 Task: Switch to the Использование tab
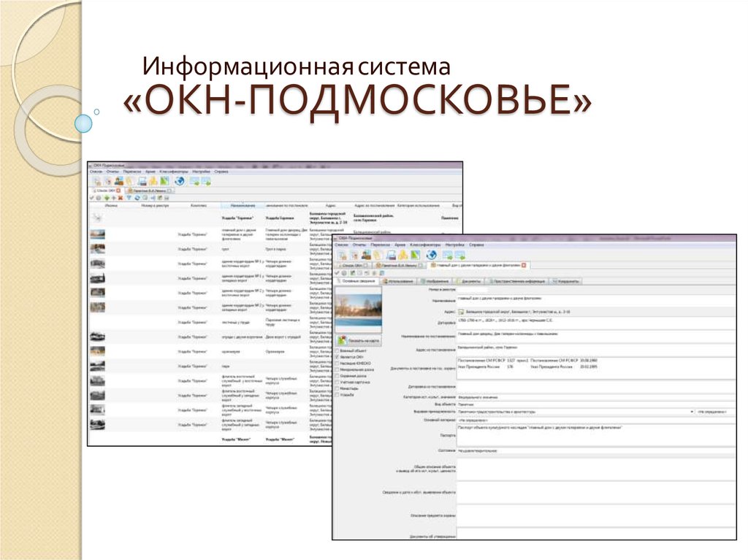point(397,281)
